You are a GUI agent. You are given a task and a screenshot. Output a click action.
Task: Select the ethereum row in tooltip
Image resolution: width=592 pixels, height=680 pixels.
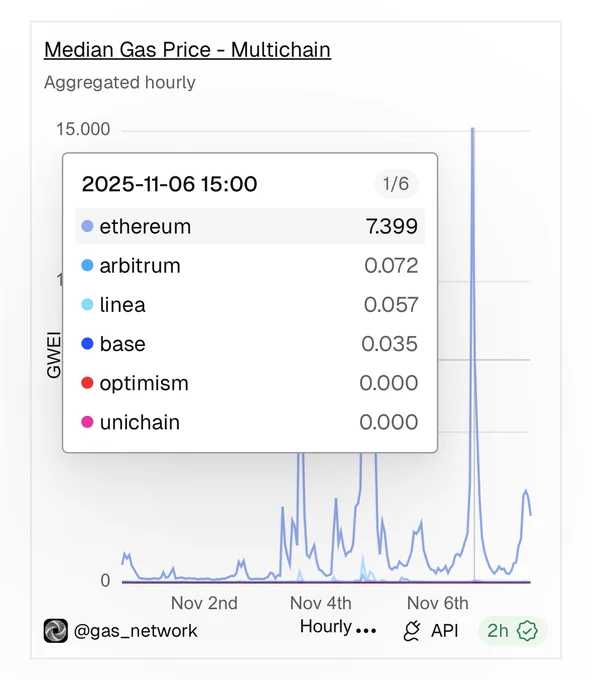point(250,226)
